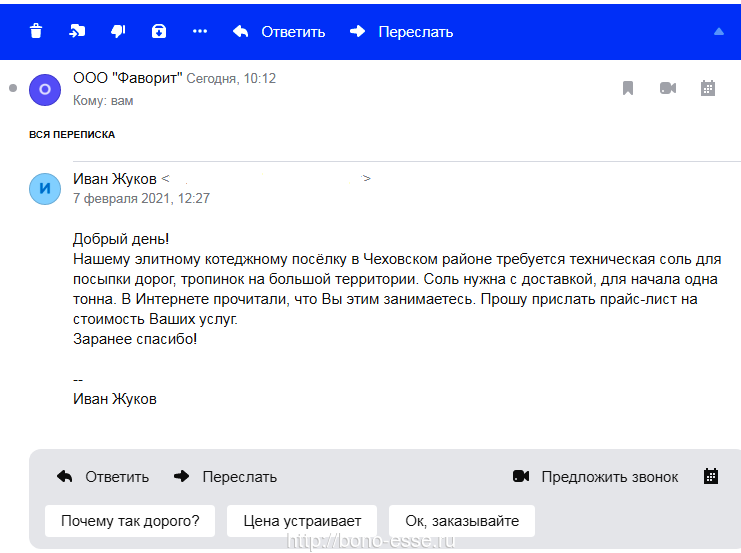
Task: Click Иван Жуков sender avatar
Action: [45, 188]
